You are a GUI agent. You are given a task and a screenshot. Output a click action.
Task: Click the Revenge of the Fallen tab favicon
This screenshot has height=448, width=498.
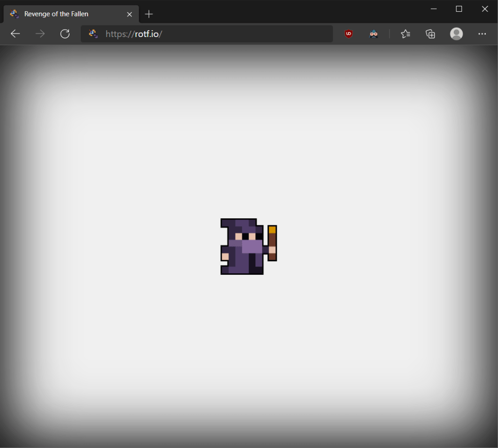point(15,14)
